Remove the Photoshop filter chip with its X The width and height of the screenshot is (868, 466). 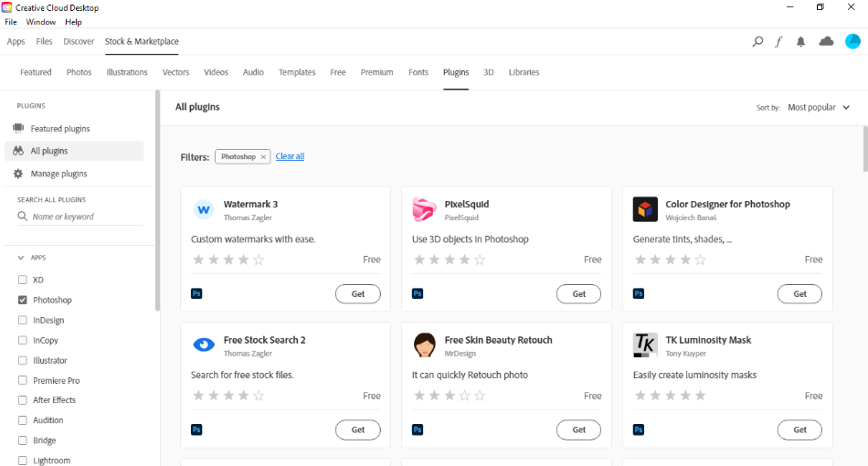263,156
